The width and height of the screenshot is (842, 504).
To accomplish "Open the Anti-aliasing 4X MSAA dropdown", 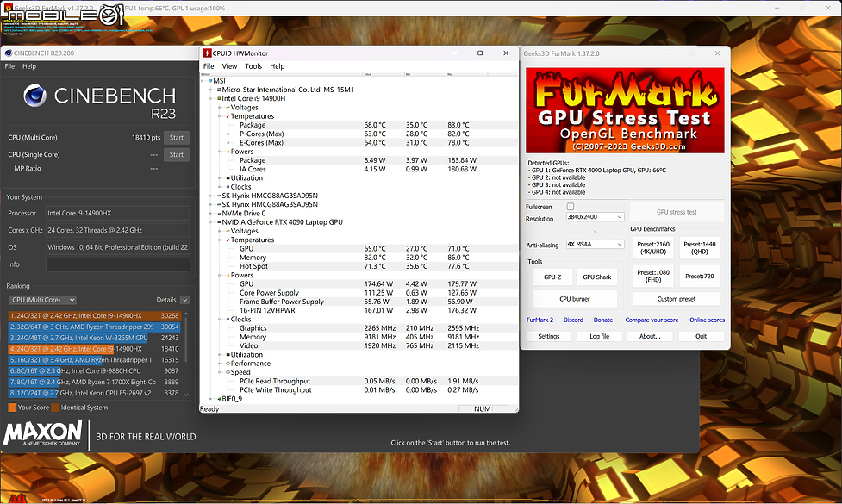I will click(595, 244).
